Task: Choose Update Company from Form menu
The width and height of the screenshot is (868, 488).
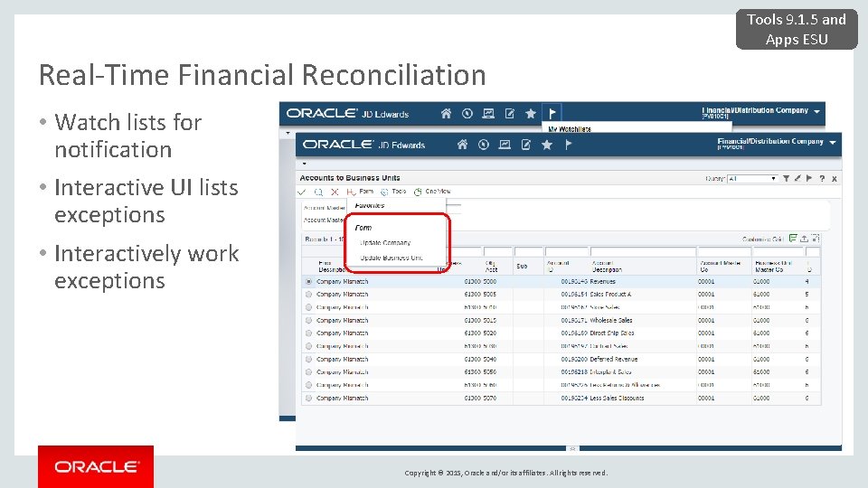Action: pyautogui.click(x=385, y=242)
